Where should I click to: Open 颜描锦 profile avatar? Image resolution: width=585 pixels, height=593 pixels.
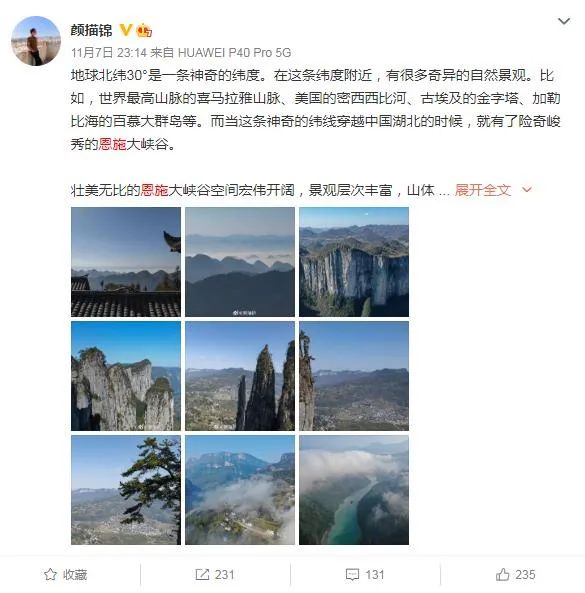[x=36, y=41]
